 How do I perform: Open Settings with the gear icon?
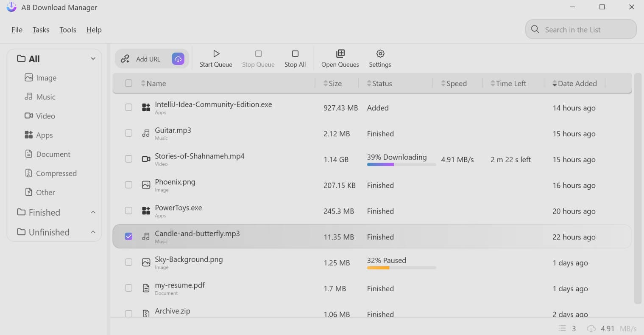pos(380,54)
